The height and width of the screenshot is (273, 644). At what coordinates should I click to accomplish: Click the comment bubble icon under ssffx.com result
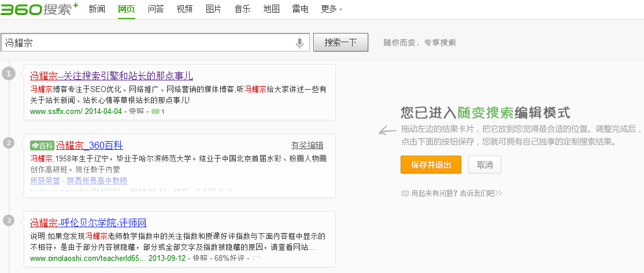pyautogui.click(x=156, y=112)
